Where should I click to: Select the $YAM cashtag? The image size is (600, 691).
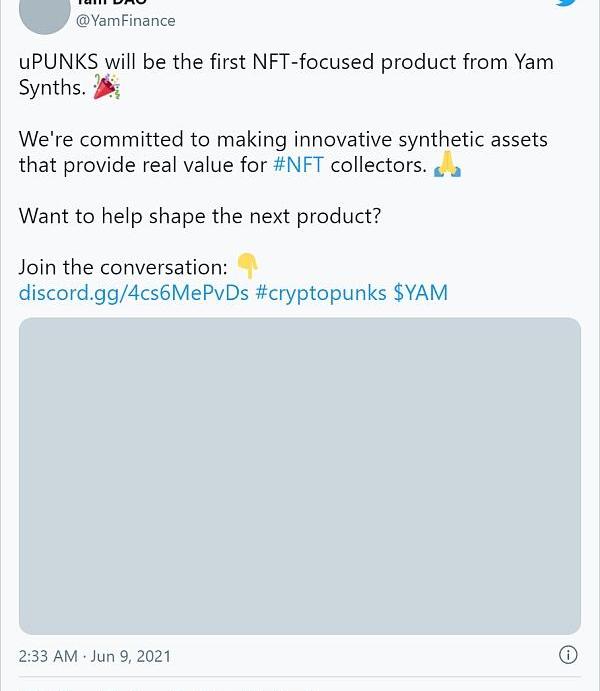click(420, 293)
